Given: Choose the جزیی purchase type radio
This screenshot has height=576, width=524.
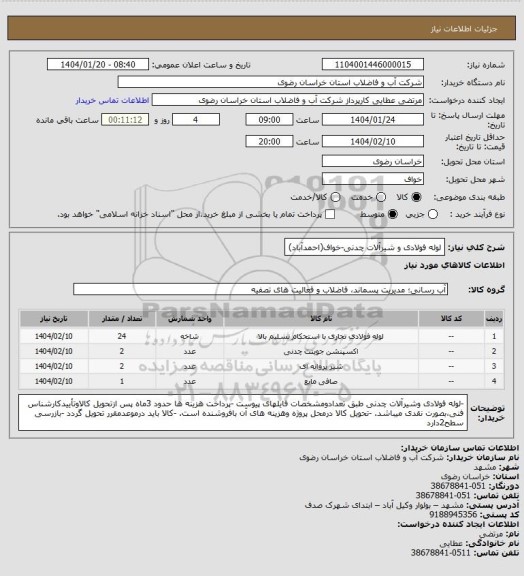Looking at the screenshot, I should (433, 214).
